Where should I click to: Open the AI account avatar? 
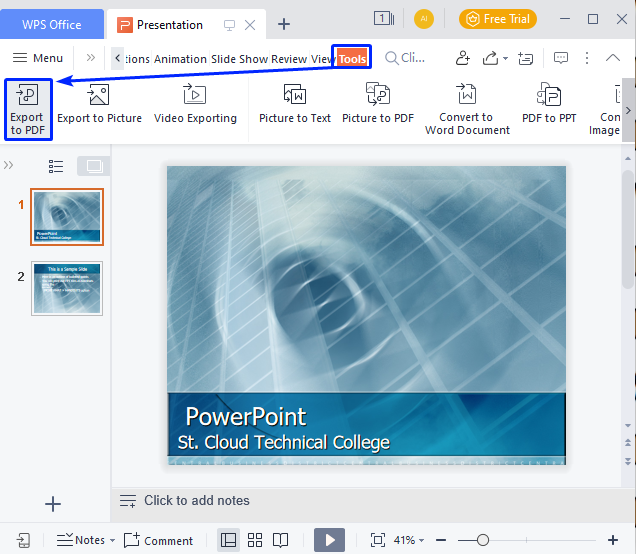(424, 19)
